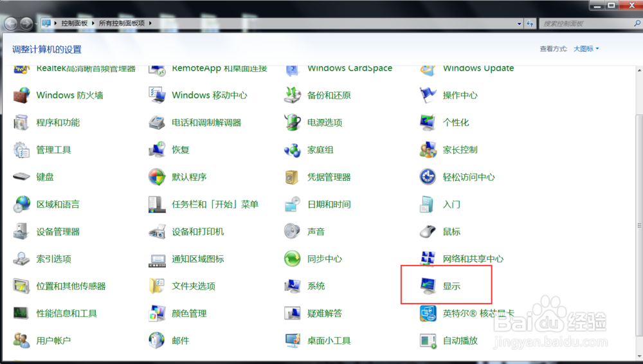Open 位置和其他传感器 link
The image size is (643, 364).
[x=71, y=286]
